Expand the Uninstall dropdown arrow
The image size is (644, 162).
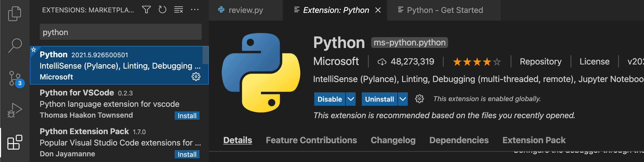click(403, 99)
